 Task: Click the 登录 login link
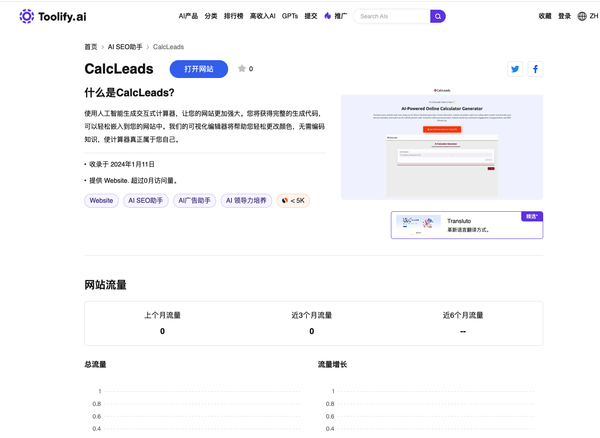(x=564, y=16)
